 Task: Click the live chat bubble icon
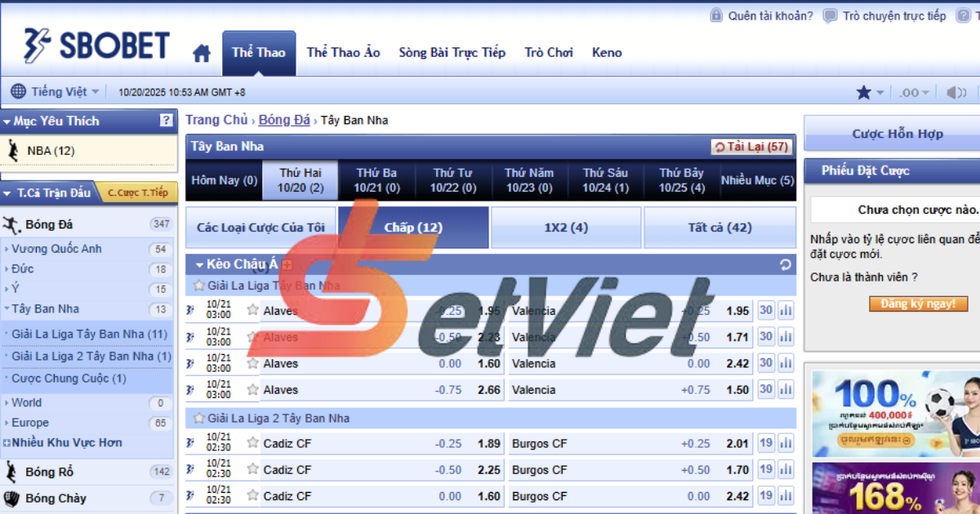click(x=830, y=16)
